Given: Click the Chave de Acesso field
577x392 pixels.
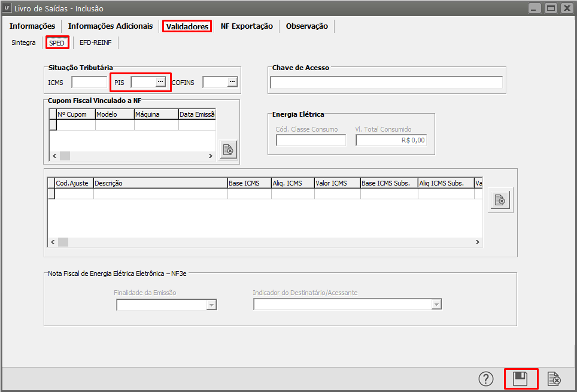Looking at the screenshot, I should 386,83.
